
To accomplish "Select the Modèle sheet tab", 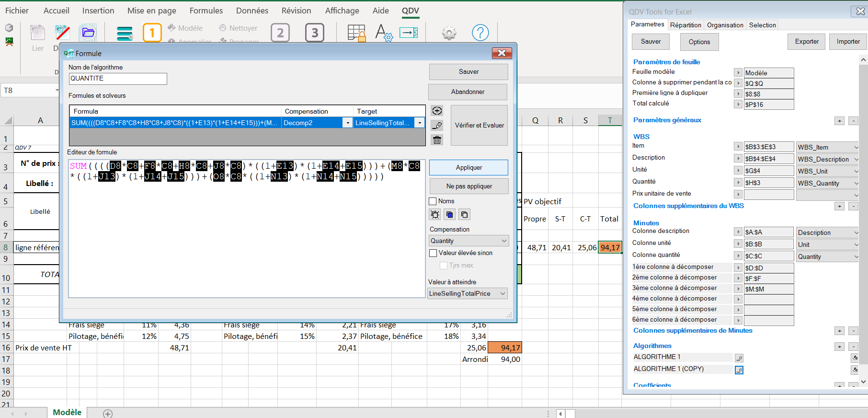I will (67, 412).
